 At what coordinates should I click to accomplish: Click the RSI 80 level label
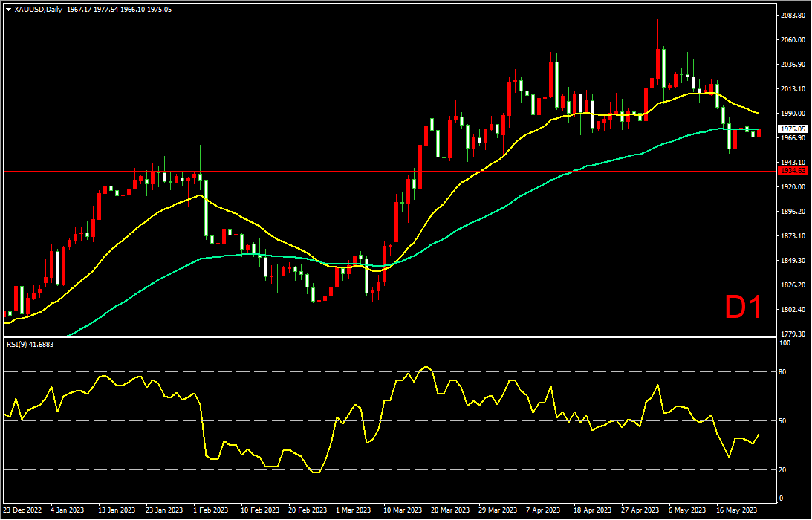[782, 372]
